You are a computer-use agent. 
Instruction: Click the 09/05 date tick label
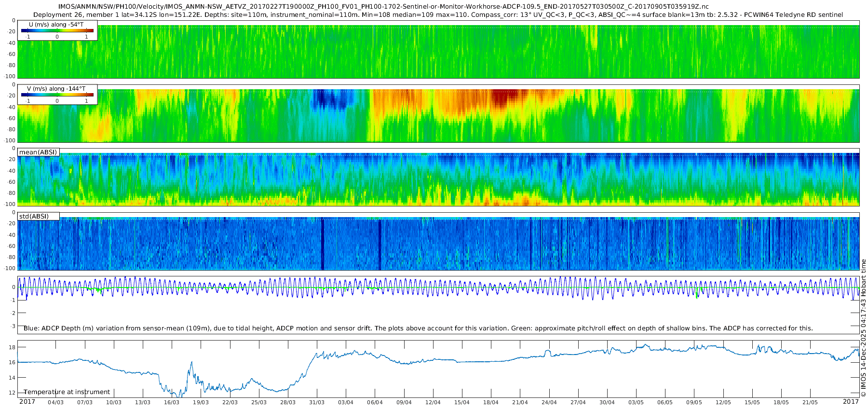(694, 402)
